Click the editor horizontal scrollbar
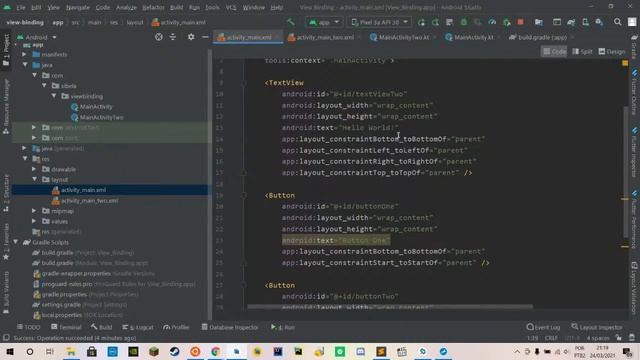The image size is (640, 360). tap(390, 307)
